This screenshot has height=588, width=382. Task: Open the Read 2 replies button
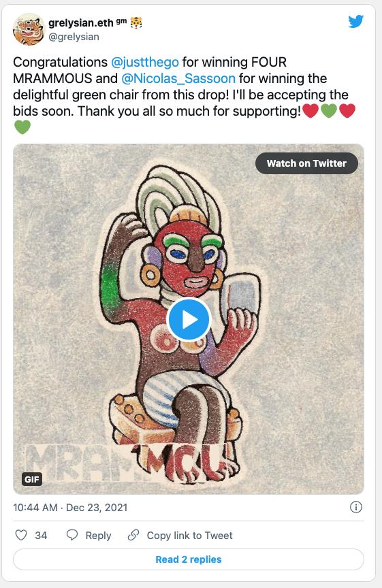coord(189,559)
